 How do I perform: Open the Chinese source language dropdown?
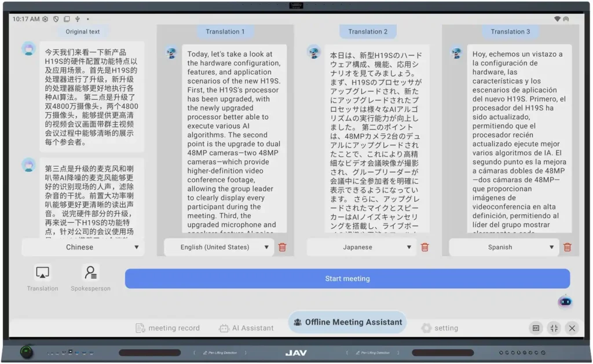(83, 247)
